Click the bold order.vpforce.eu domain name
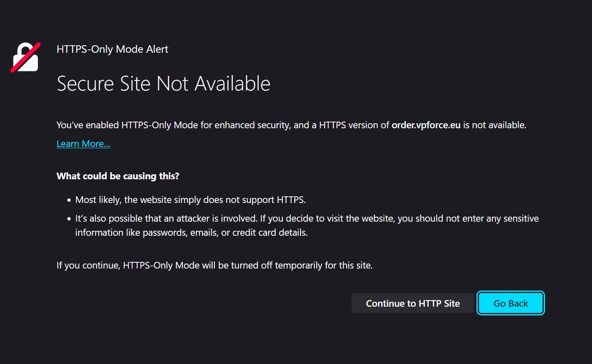The width and height of the screenshot is (592, 364). 426,125
